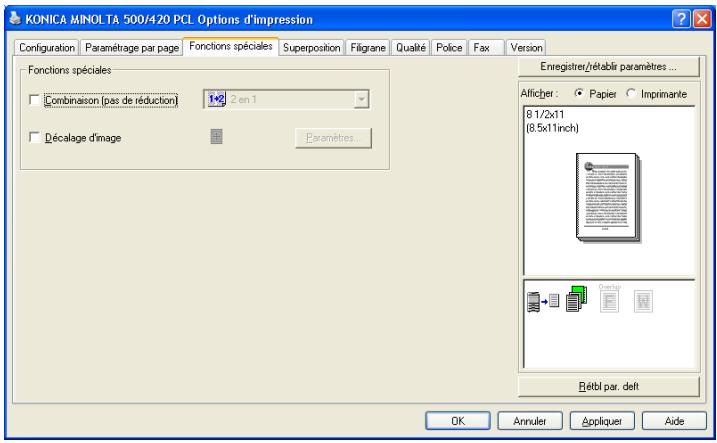Click Enregistrer/rétablir paramètres button
This screenshot has height=443, width=717.
pos(608,67)
